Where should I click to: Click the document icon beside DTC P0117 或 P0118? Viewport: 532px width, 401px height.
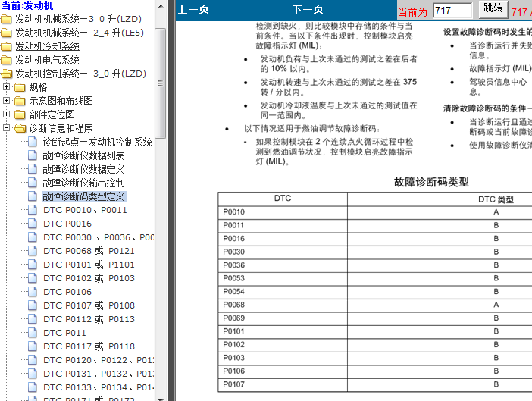[33, 346]
